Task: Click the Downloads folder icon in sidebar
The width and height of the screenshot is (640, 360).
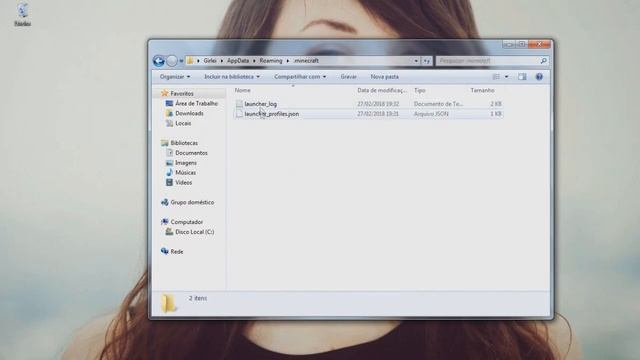Action: (x=169, y=113)
